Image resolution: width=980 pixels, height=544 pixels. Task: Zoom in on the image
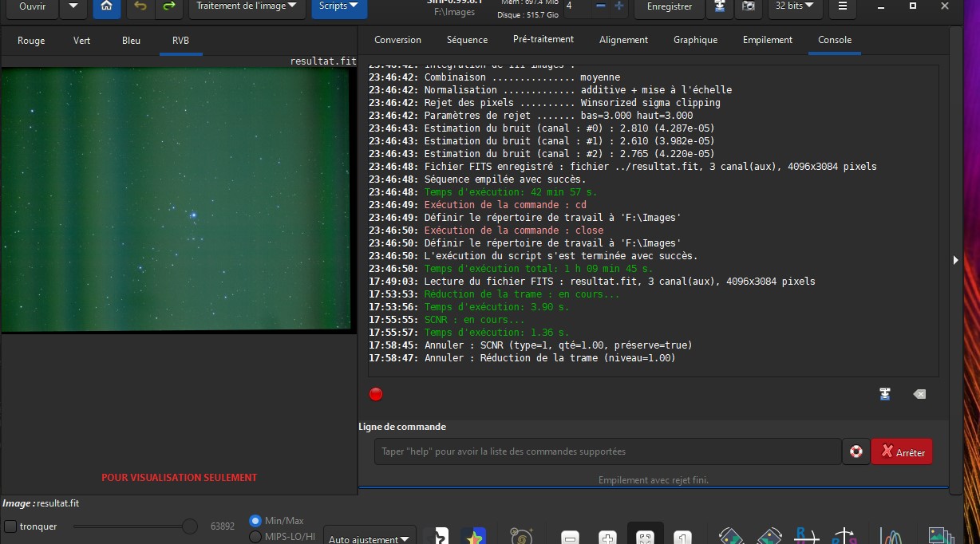pyautogui.click(x=607, y=538)
